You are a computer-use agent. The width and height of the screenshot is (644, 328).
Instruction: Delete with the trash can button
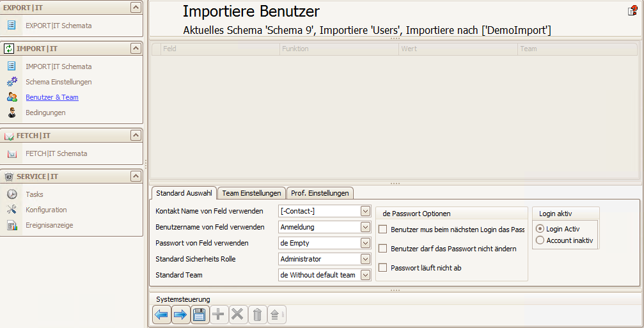[257, 315]
